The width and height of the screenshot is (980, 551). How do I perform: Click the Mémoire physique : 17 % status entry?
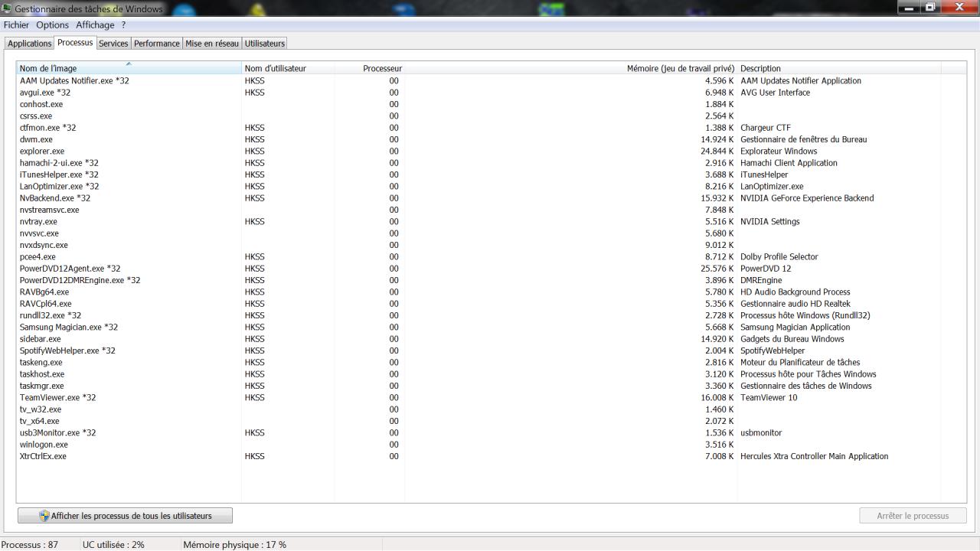pyautogui.click(x=234, y=545)
